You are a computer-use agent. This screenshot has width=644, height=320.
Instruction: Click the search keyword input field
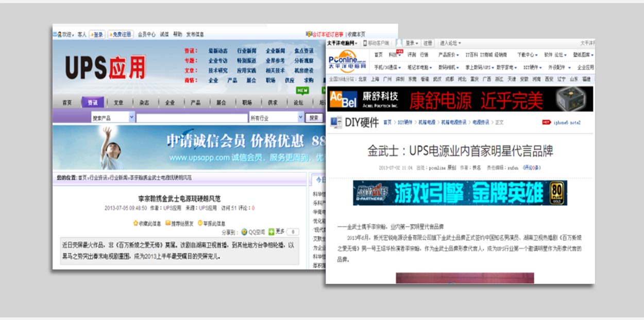click(x=192, y=118)
